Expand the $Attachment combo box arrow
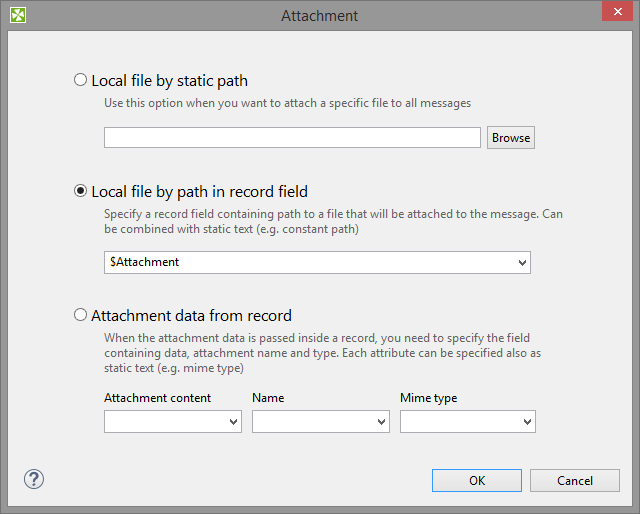 tap(522, 262)
